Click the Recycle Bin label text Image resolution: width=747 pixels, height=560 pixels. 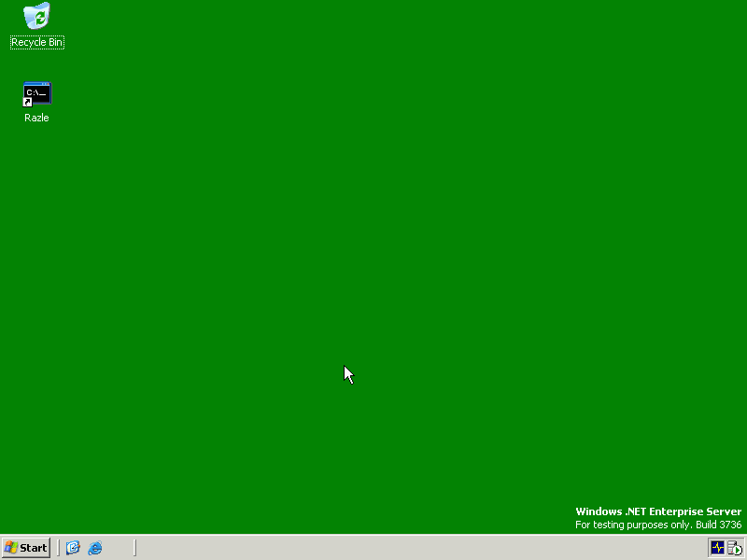36,42
